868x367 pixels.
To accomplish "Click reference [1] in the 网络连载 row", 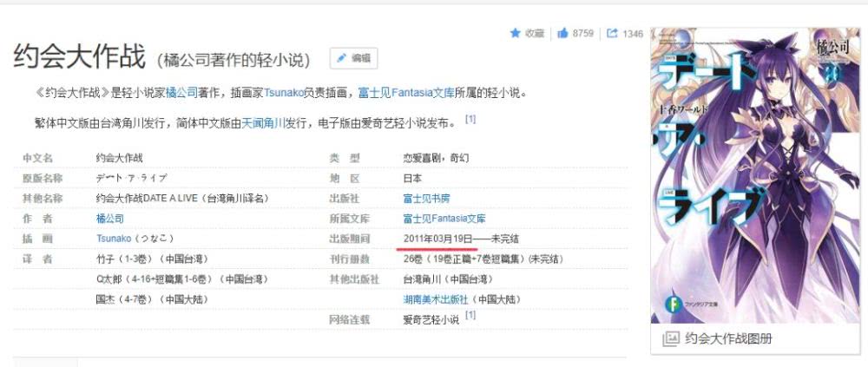I will pos(470,316).
